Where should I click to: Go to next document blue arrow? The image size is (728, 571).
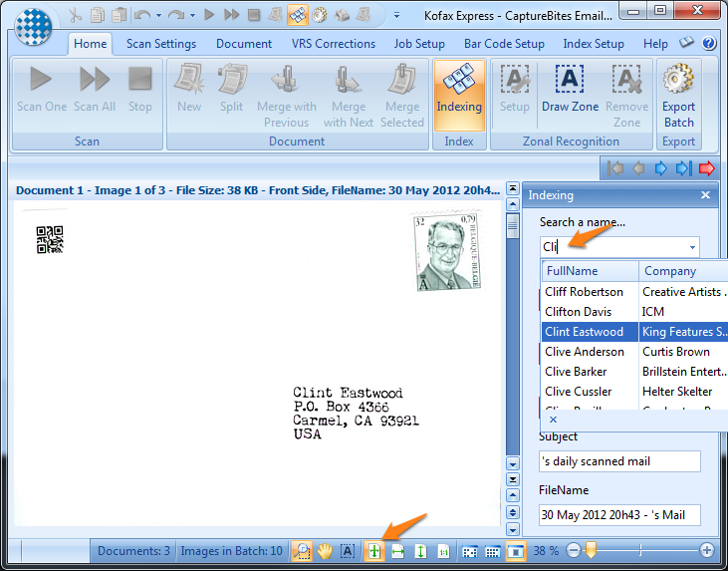tap(660, 168)
